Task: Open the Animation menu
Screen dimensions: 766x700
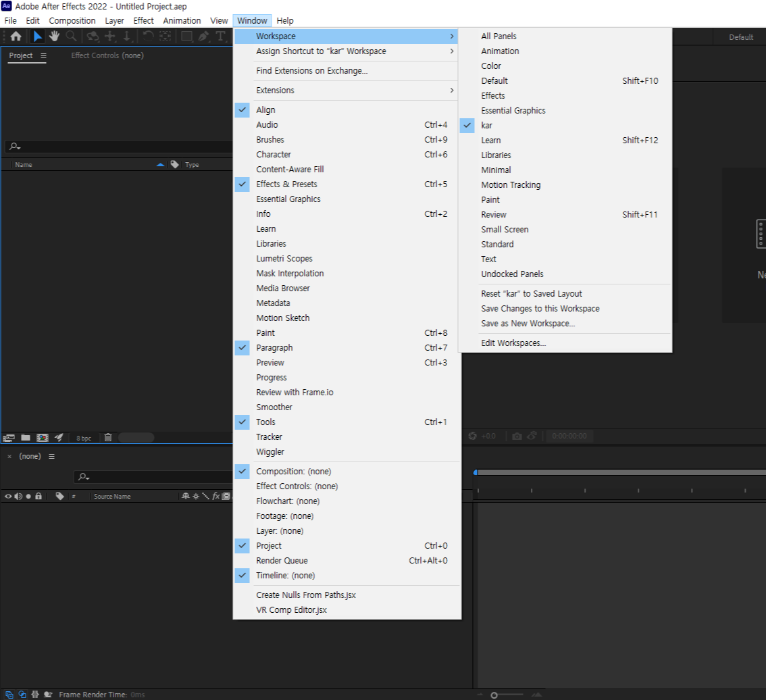Action: coord(182,20)
